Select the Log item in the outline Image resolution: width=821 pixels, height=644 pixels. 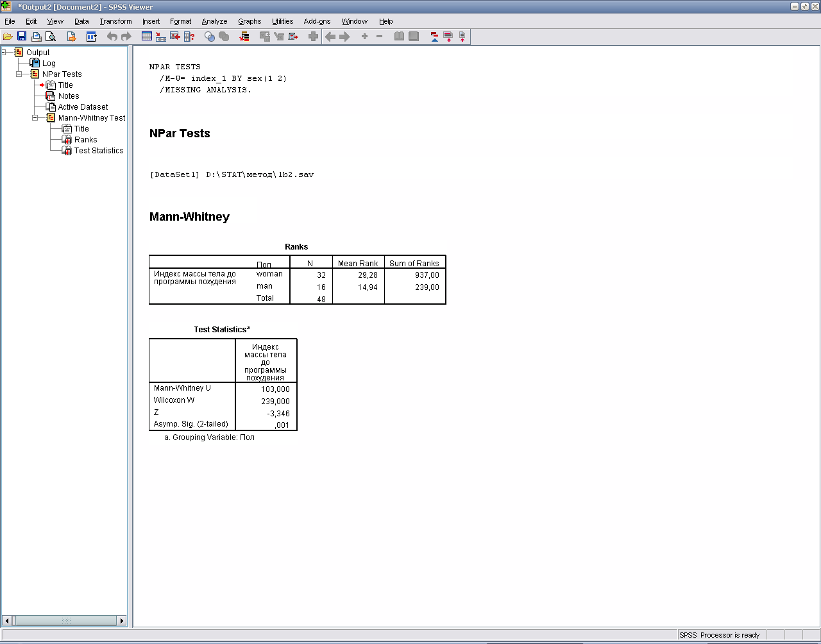tap(49, 64)
